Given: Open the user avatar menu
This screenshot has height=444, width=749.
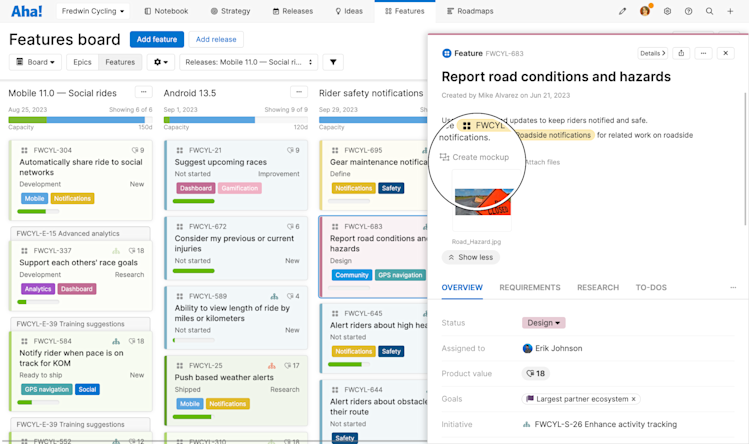Looking at the screenshot, I should (645, 11).
